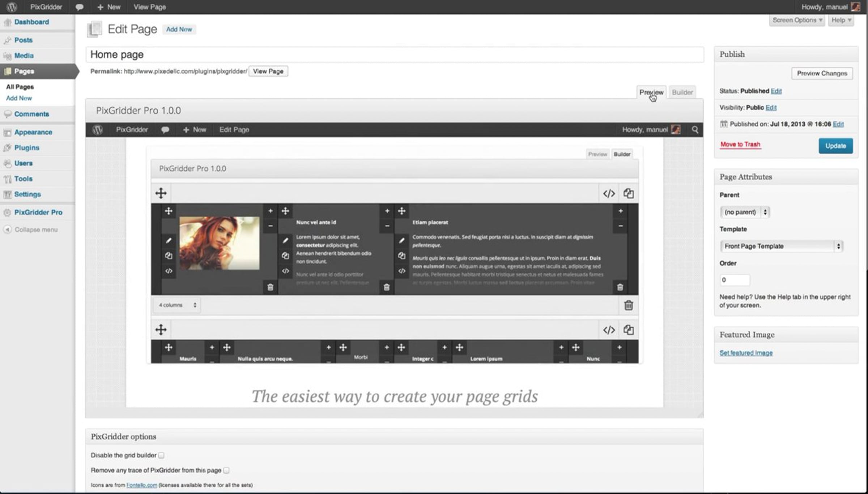Click move handle of second grid row
This screenshot has height=494, width=868.
[161, 330]
